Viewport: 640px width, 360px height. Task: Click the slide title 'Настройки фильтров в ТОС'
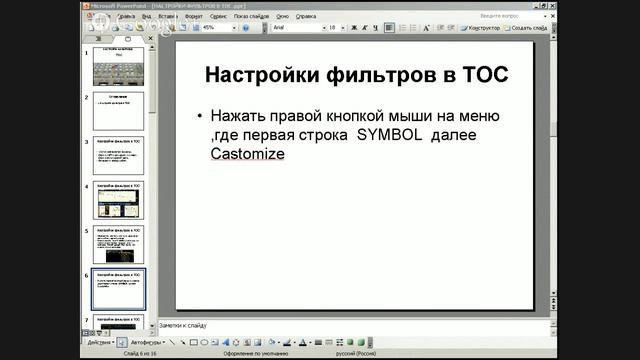click(x=356, y=75)
